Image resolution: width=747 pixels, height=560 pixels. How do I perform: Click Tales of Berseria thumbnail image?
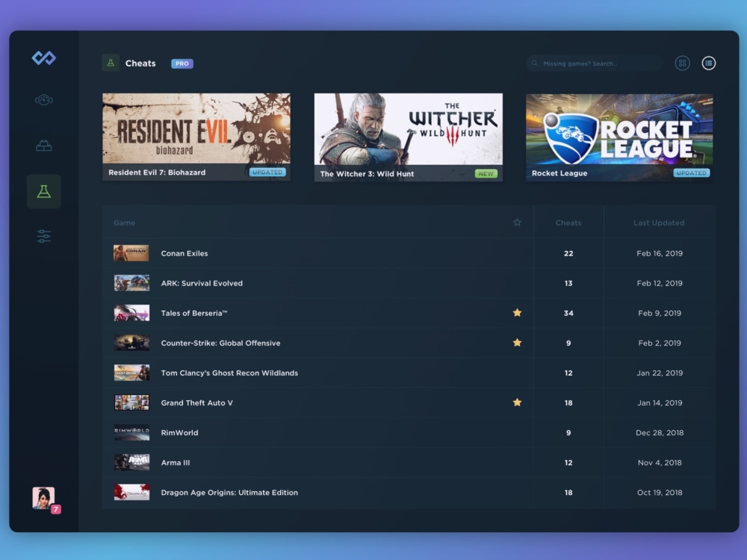131,313
